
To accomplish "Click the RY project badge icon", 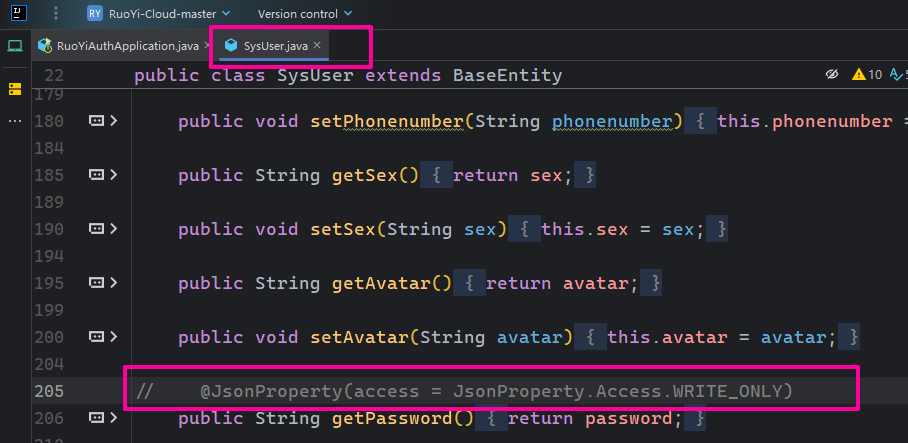I will pos(95,14).
